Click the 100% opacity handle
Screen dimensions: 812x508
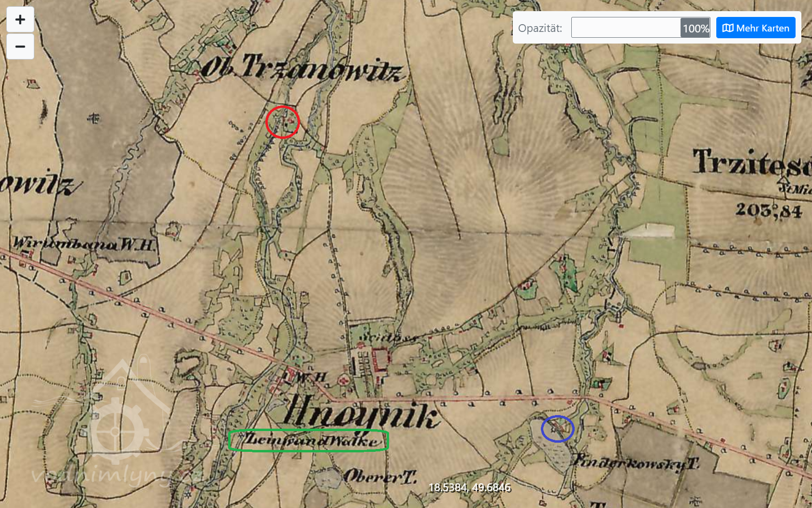coord(695,28)
